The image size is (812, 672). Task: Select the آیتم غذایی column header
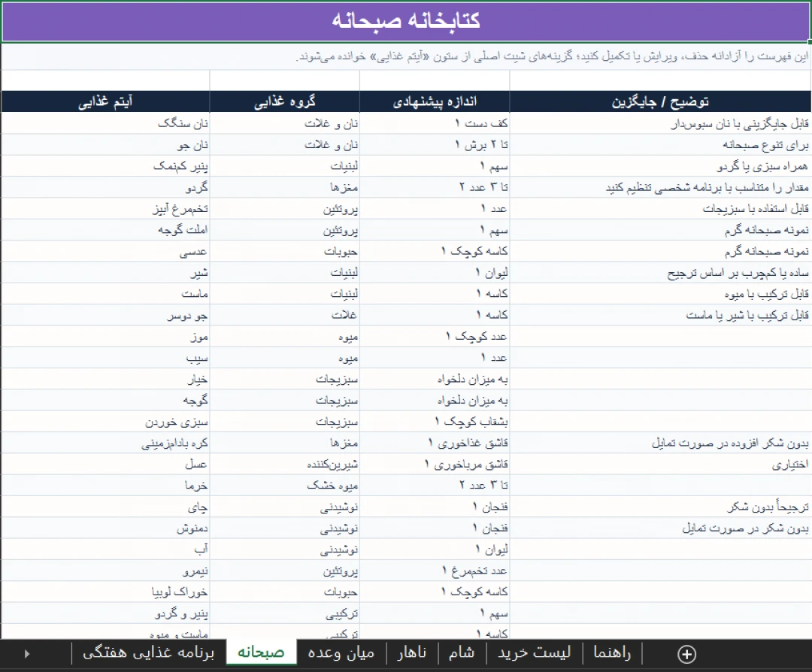point(106,101)
